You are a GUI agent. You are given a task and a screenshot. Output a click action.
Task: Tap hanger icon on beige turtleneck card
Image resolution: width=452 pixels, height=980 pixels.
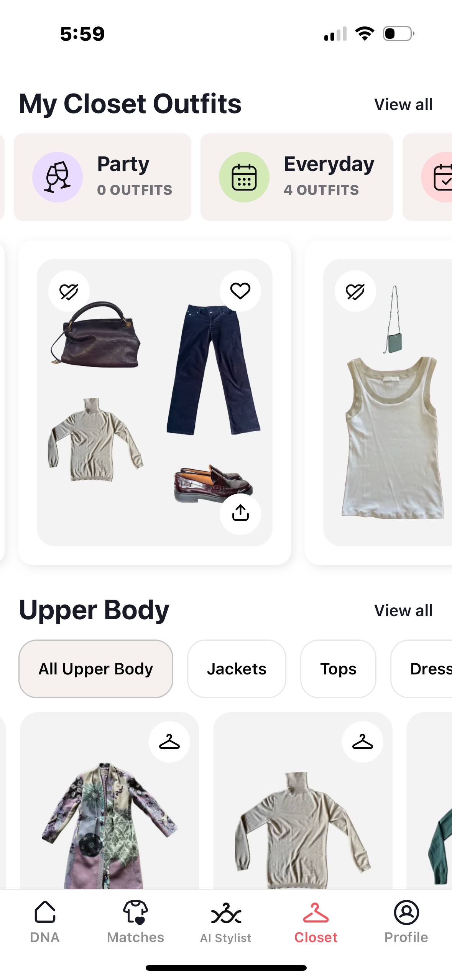363,742
